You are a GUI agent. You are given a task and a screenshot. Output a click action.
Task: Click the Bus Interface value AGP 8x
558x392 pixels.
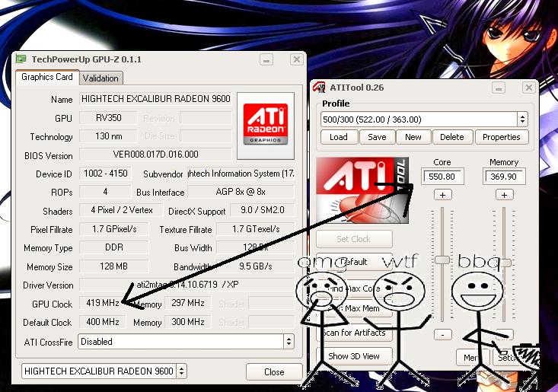pos(241,192)
